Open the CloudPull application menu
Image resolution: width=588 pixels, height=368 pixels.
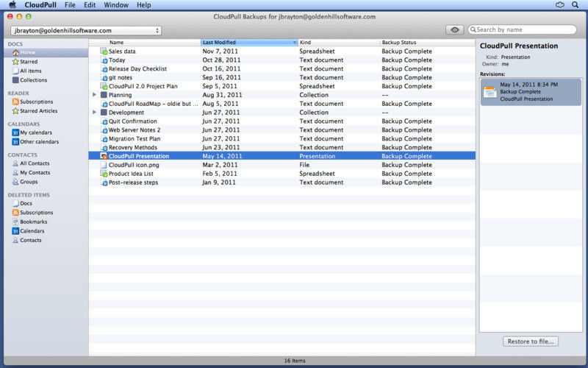tap(40, 5)
